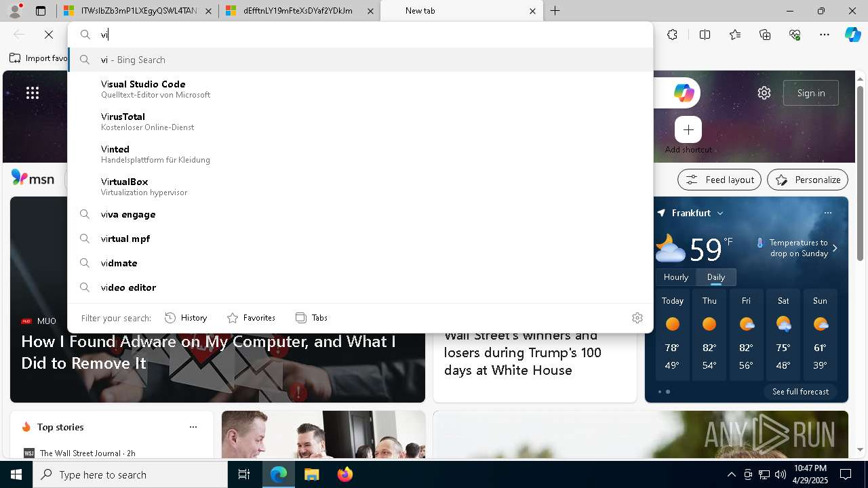Switch weather view to Hourly
Screen dimensions: 868x488
point(676,277)
